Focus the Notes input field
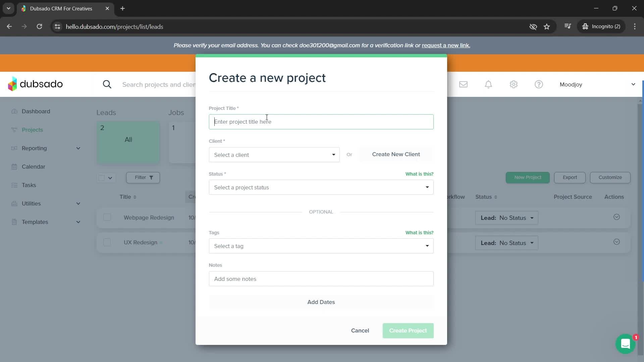This screenshot has width=644, height=362. coord(321,279)
